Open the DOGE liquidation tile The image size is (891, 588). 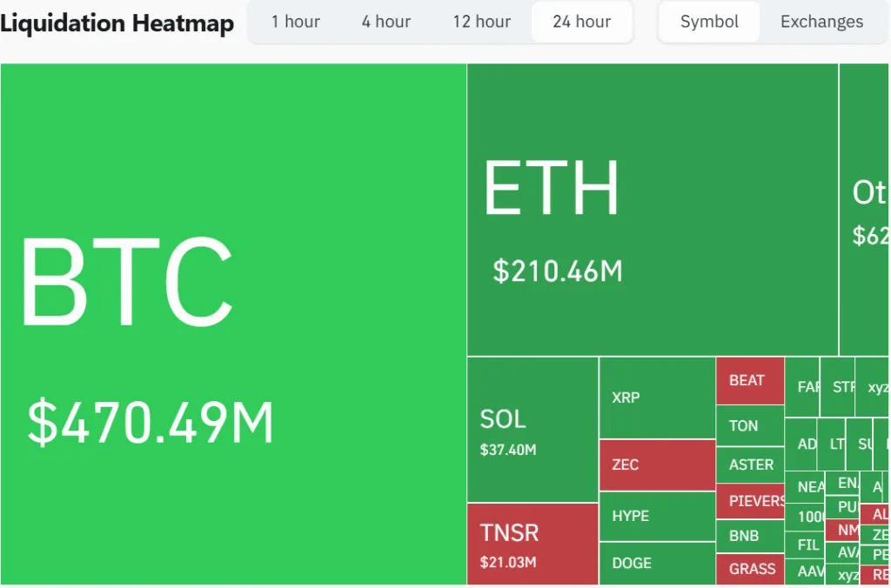(657, 564)
